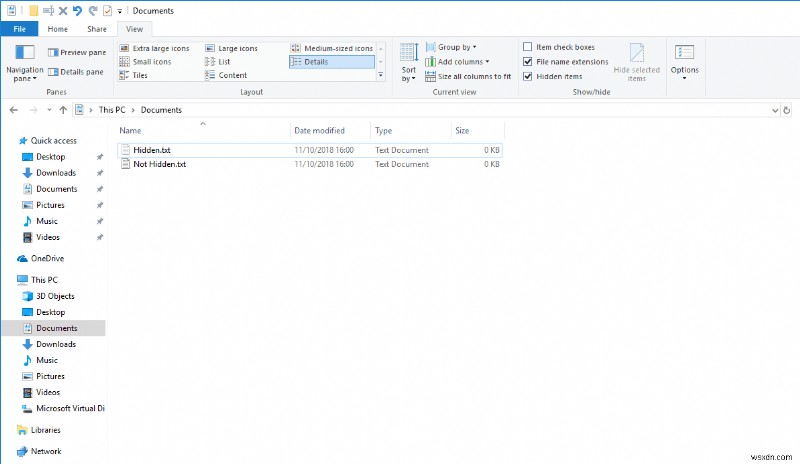This screenshot has height=464, width=800.
Task: Switch layout to Small icons
Action: pos(145,62)
